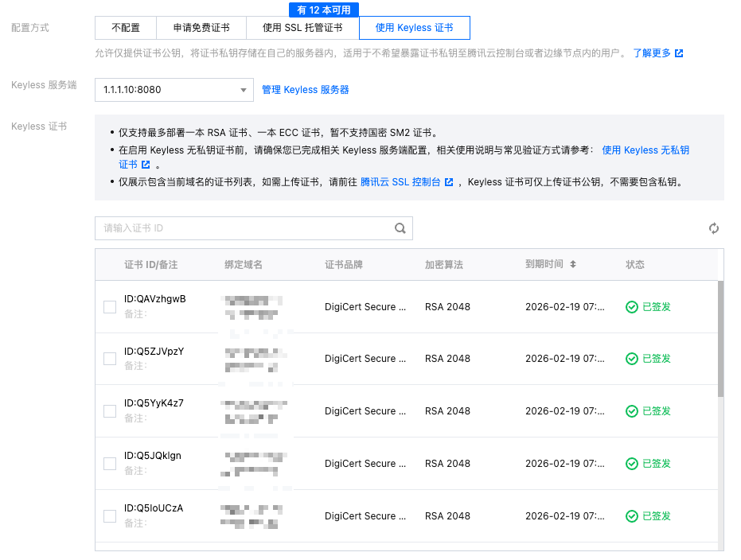
Task: Click the search magnifier icon in certificate ID field
Action: pos(400,228)
